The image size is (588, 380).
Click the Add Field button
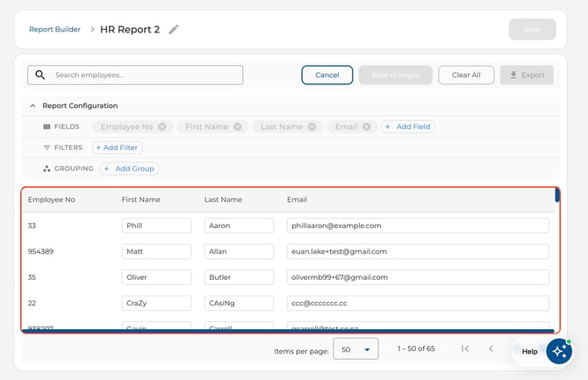tap(408, 126)
